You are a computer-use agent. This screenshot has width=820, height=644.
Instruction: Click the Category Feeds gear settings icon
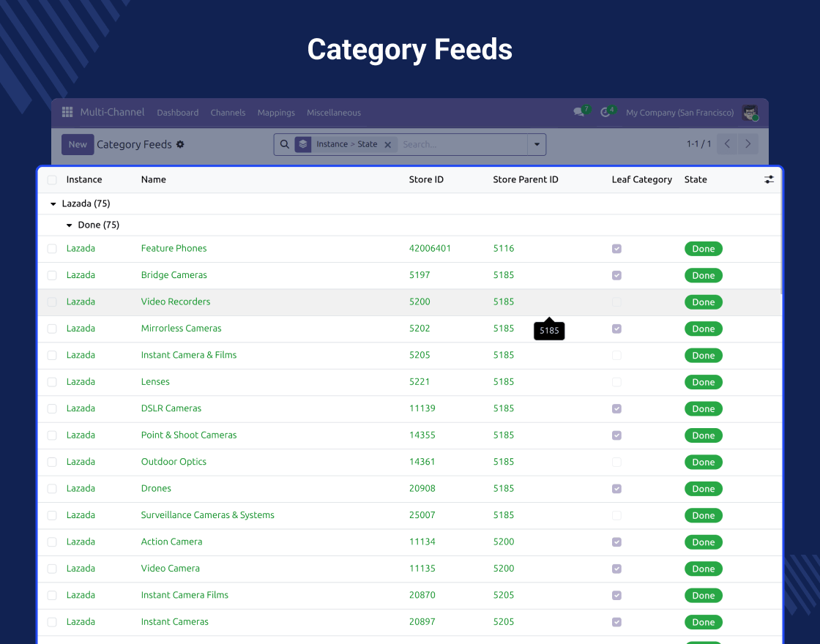point(180,144)
